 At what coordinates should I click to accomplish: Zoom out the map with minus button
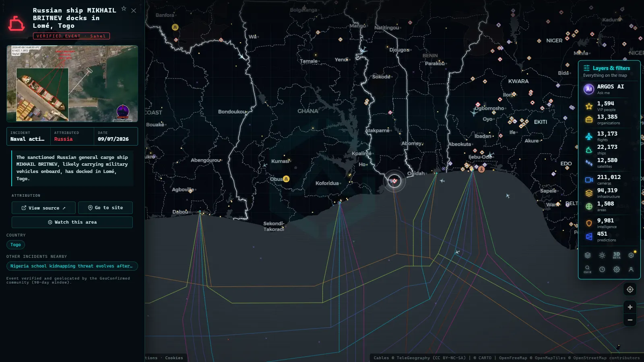click(x=630, y=320)
